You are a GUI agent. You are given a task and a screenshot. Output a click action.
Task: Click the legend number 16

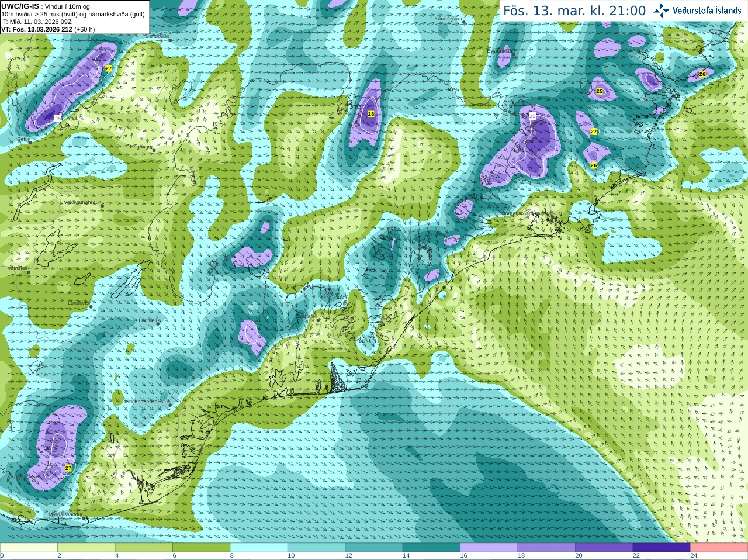click(x=463, y=556)
